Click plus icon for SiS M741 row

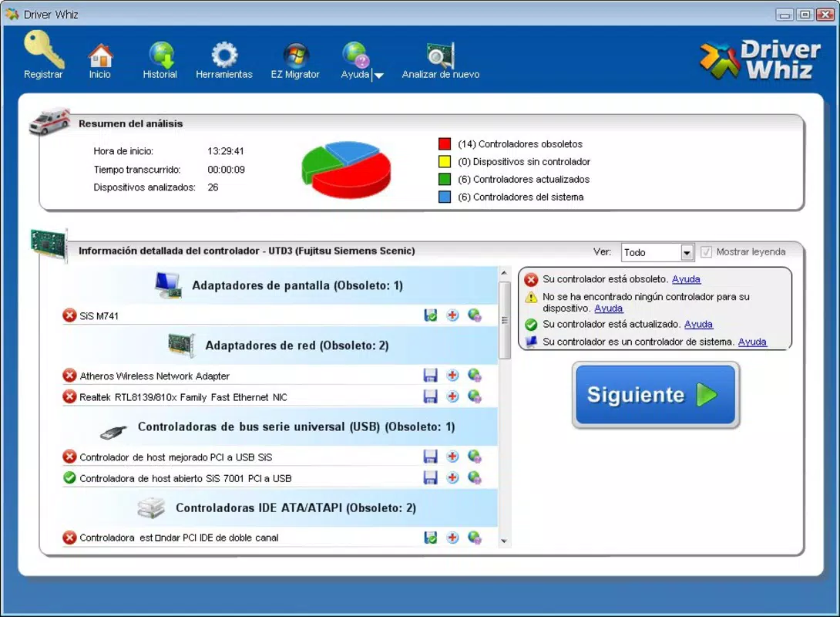coord(452,315)
